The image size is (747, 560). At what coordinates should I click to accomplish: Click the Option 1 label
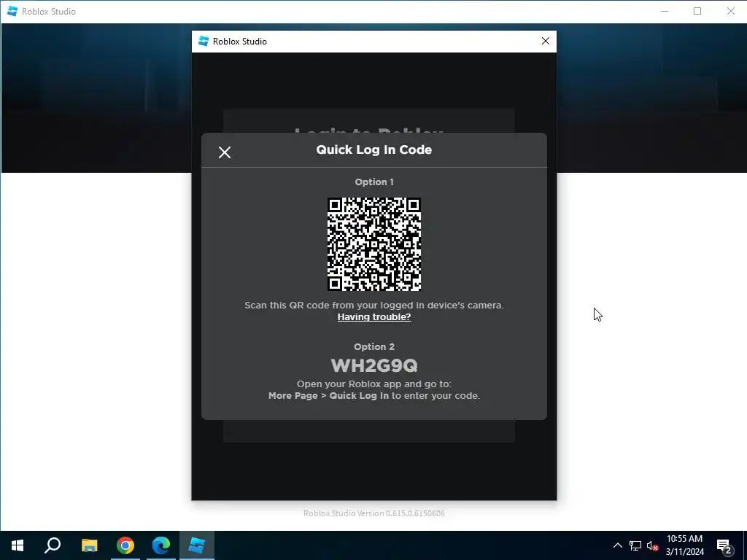374,182
